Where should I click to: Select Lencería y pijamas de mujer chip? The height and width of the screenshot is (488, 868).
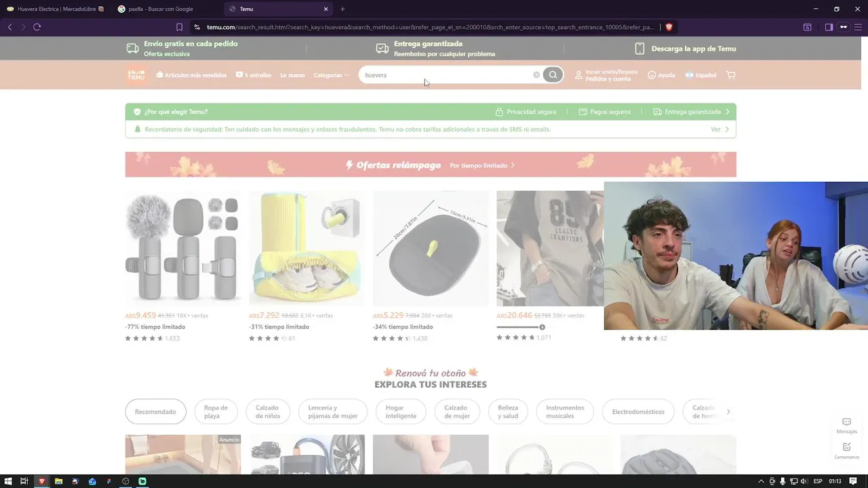coord(332,411)
